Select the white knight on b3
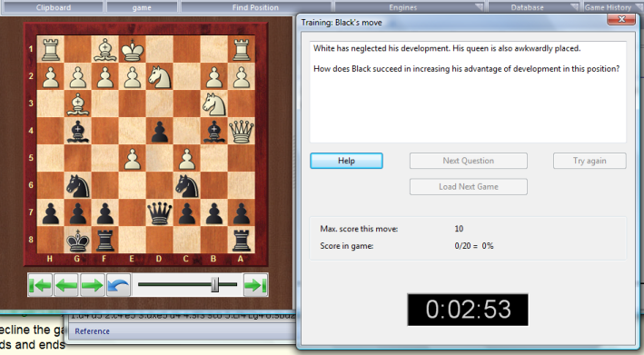Viewport: 644px width, 355px height. (x=214, y=104)
